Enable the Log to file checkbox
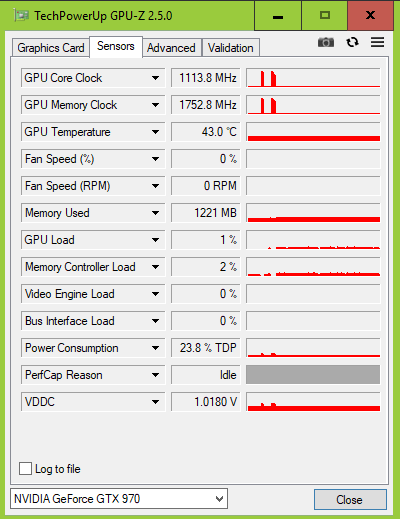 [26, 468]
